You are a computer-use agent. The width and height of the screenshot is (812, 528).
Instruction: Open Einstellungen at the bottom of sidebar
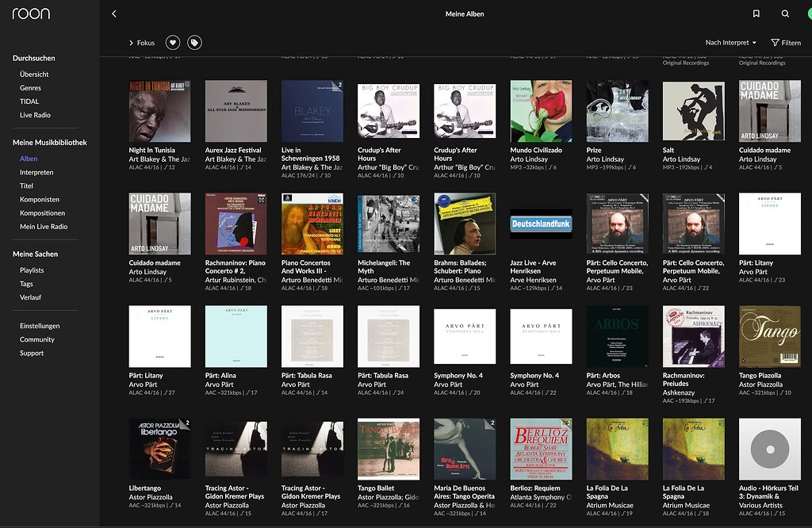pyautogui.click(x=38, y=325)
